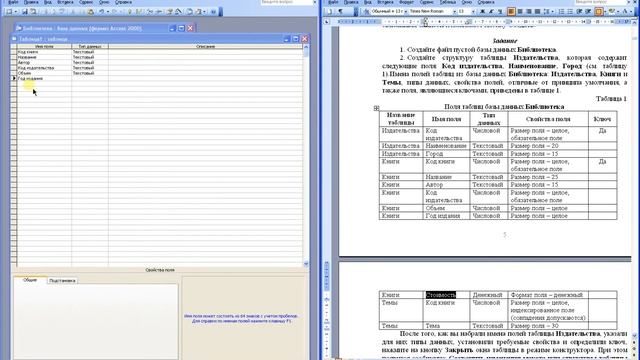640x360 pixels.
Task: Toggle justify alignment in Word toolbar
Action: pos(538,11)
